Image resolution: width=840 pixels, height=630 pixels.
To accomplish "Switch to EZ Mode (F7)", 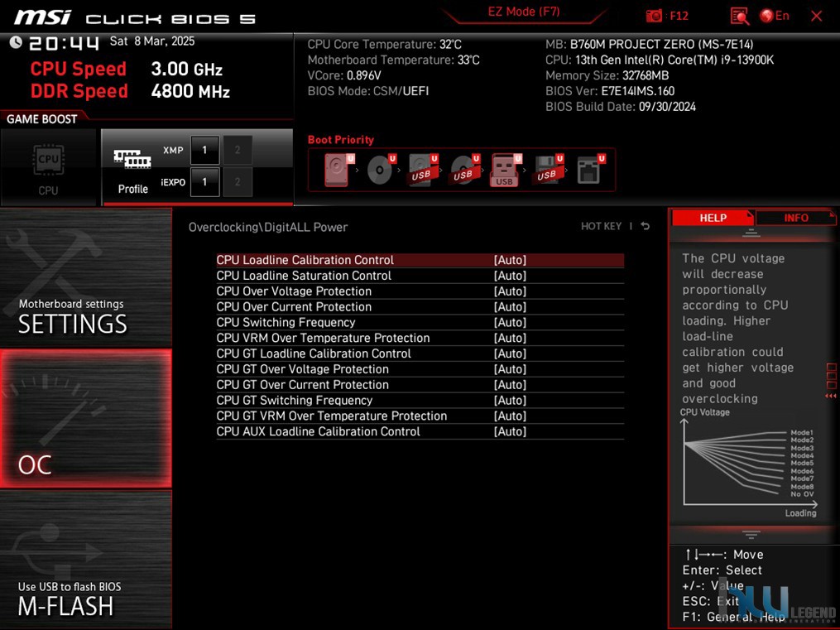I will (x=523, y=12).
